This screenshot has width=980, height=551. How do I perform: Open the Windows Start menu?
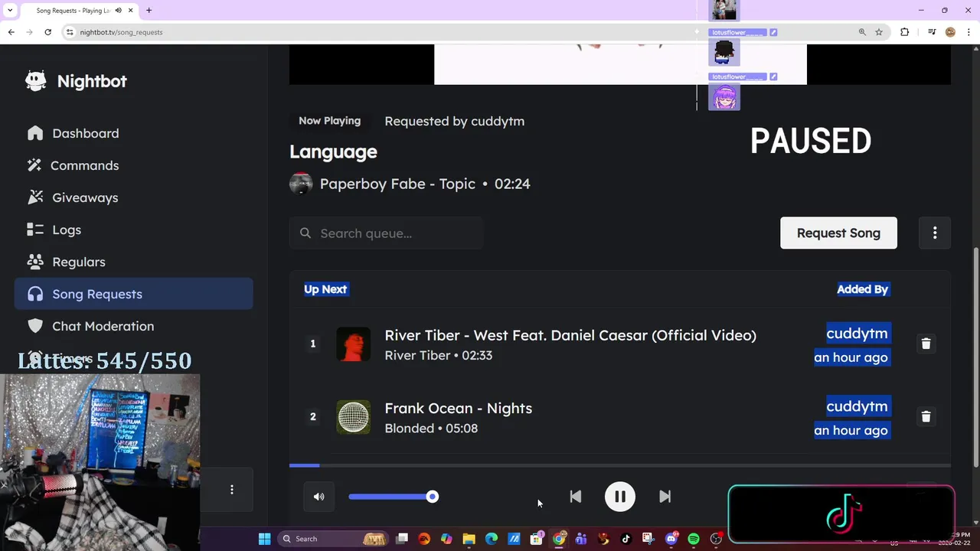point(264,539)
